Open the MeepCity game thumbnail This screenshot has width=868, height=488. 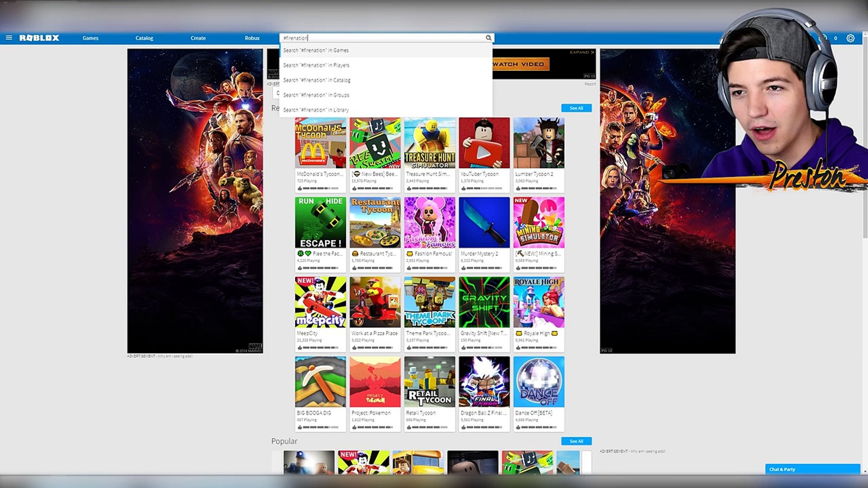[x=321, y=302]
